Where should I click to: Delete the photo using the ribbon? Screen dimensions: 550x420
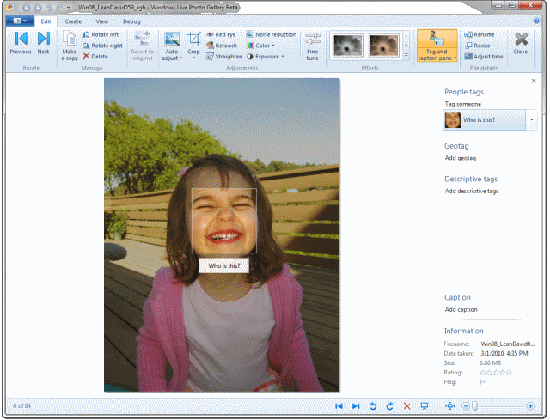(95, 56)
